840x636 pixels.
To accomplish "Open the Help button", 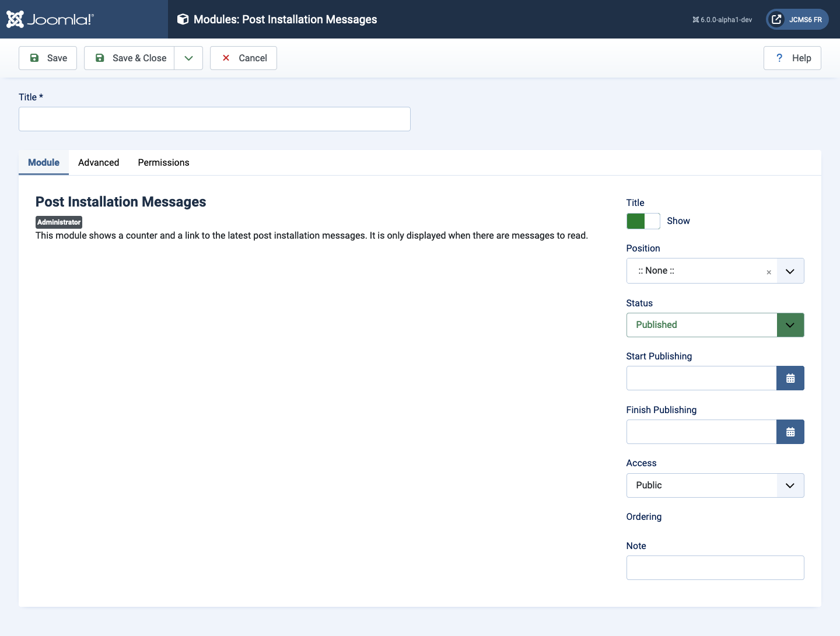I will click(x=792, y=58).
